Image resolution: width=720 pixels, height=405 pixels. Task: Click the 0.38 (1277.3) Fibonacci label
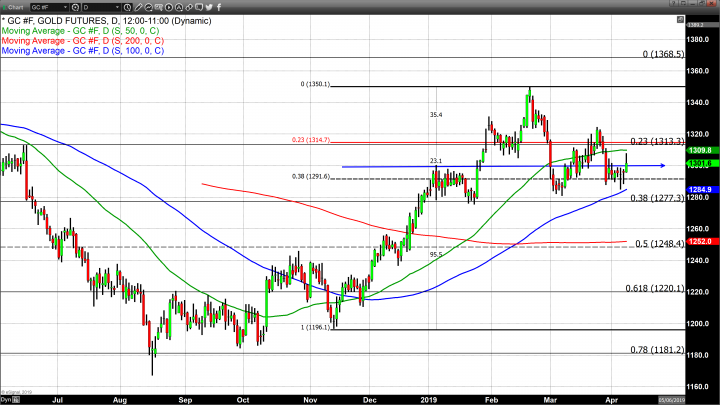657,198
